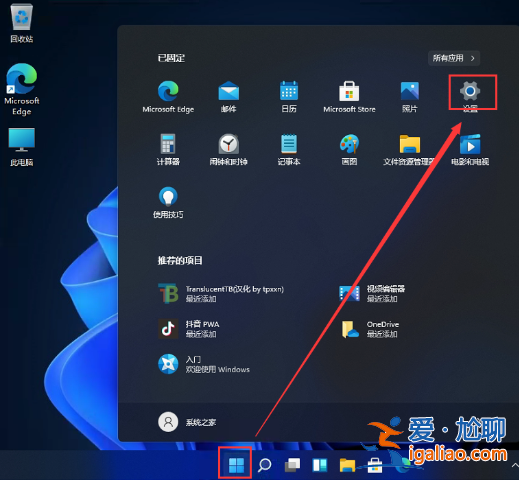Click the Start button on taskbar
The width and height of the screenshot is (519, 481).
pos(236,465)
